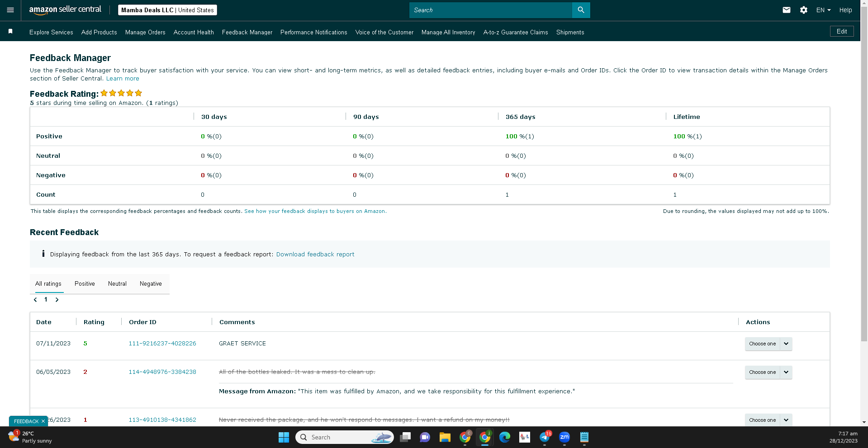This screenshot has height=448, width=868.
Task: Open Choose one dropdown for order 114-4948976-3384238
Action: [768, 372]
